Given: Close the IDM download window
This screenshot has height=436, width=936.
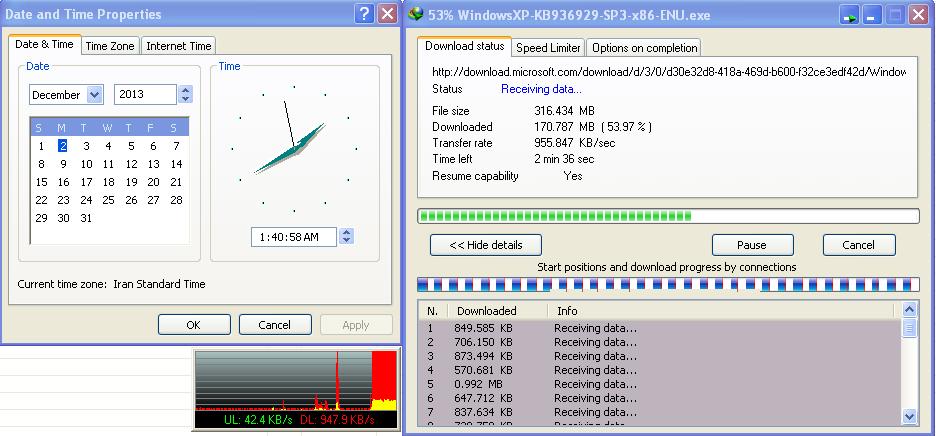Looking at the screenshot, I should (917, 15).
